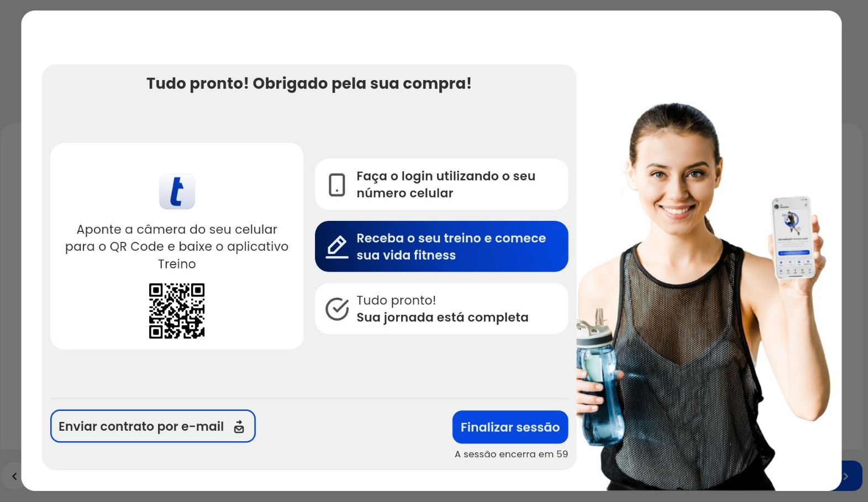The width and height of the screenshot is (868, 502).
Task: Select the Receba o seu treino step card
Action: pyautogui.click(x=441, y=246)
